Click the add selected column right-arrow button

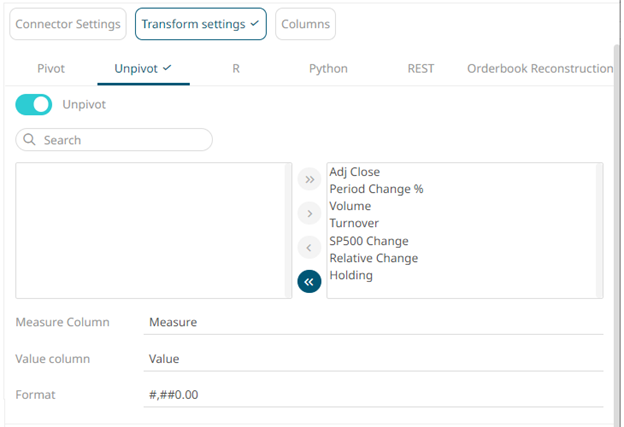pos(309,213)
